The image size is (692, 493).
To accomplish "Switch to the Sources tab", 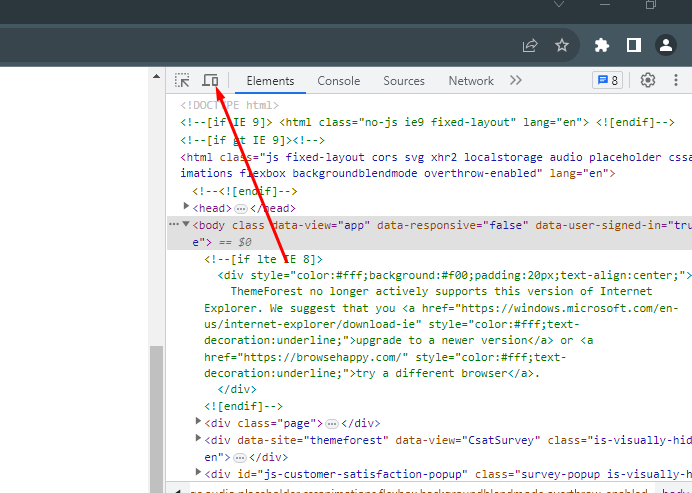I will click(x=404, y=81).
